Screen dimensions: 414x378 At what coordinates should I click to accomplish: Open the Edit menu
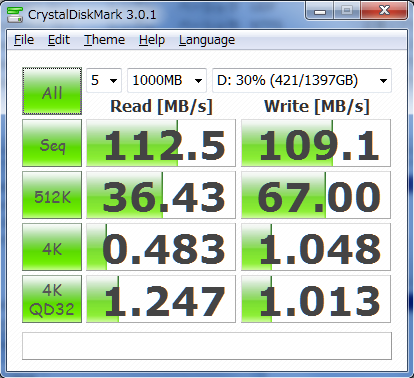tap(59, 40)
